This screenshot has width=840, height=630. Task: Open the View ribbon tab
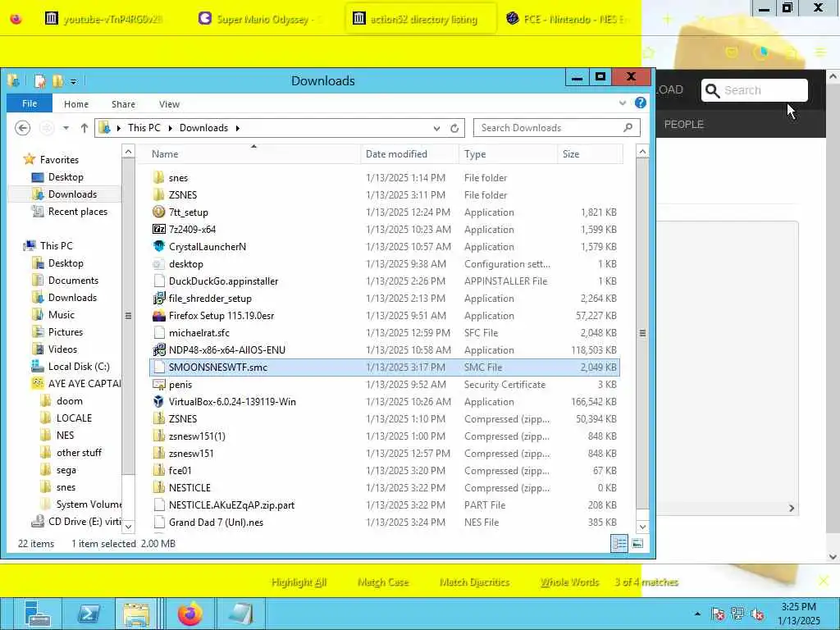click(x=169, y=104)
